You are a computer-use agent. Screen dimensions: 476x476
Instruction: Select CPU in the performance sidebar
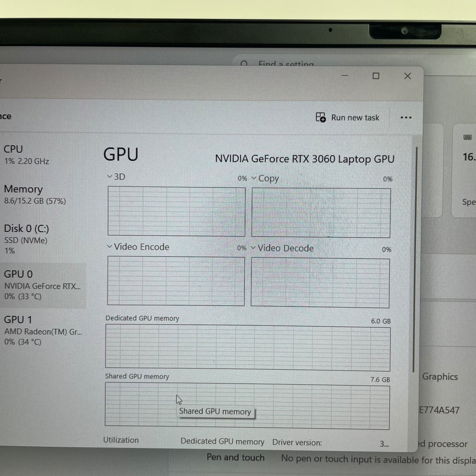pos(27,155)
